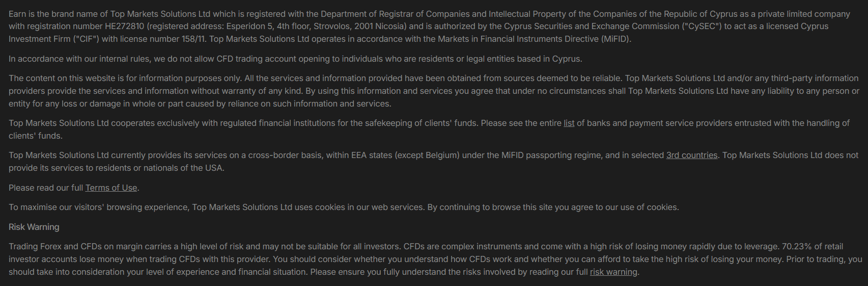Click the paragraph about CFD account opening in Cyprus
Image resolution: width=868 pixels, height=286 pixels.
(295, 59)
